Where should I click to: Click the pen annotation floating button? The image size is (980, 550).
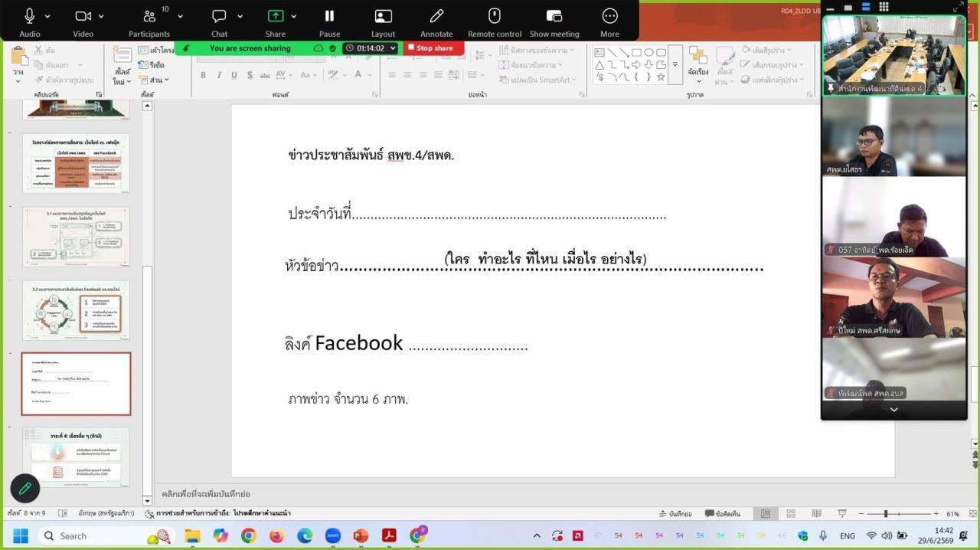[24, 488]
